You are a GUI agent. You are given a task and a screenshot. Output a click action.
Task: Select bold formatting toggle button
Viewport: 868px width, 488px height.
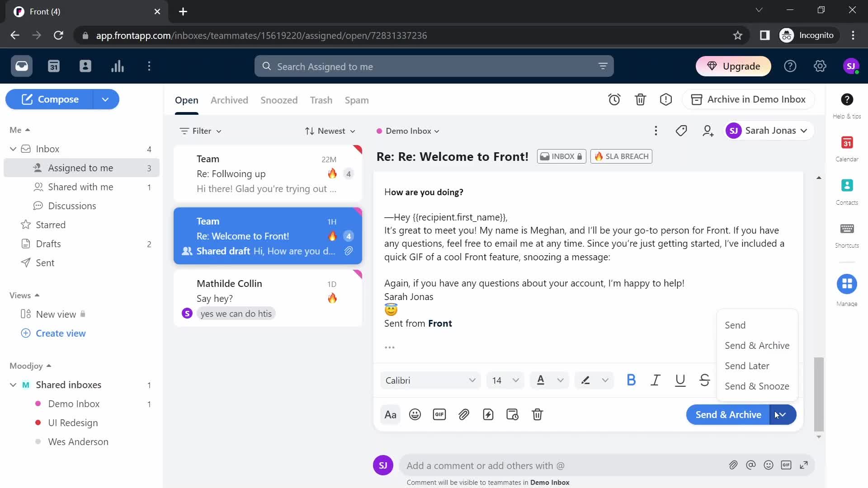[x=630, y=380]
